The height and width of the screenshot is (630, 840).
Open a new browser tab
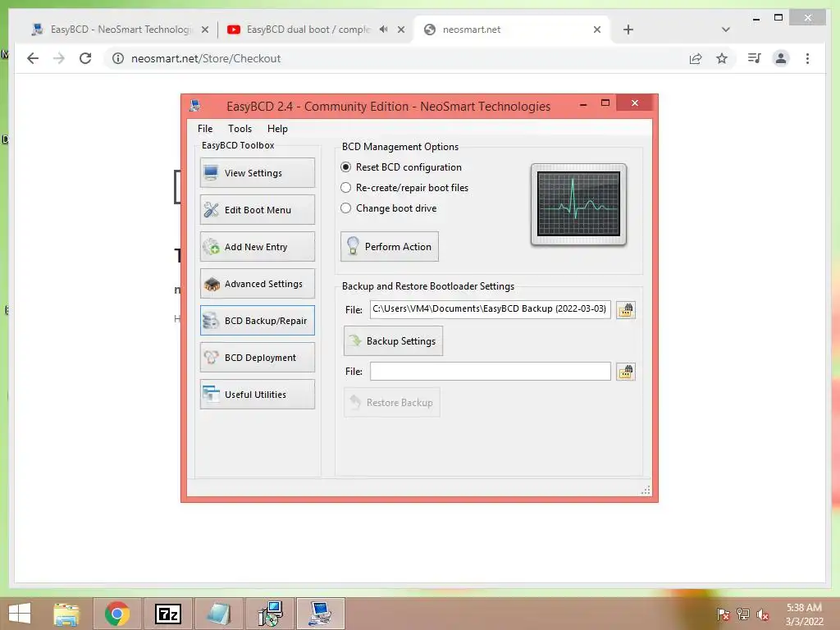click(x=628, y=30)
